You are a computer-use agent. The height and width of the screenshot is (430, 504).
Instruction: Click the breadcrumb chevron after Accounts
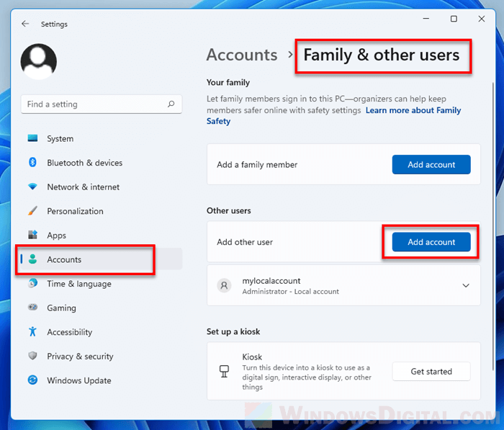click(291, 55)
